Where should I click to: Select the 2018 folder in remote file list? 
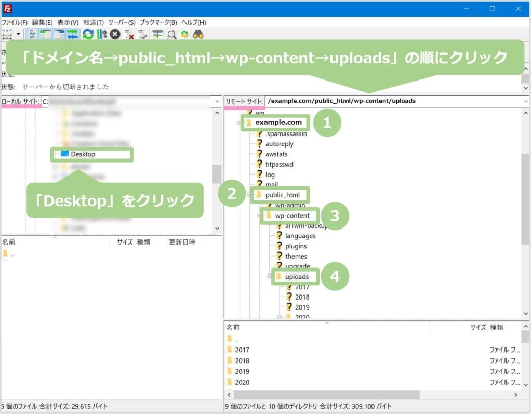coord(242,361)
